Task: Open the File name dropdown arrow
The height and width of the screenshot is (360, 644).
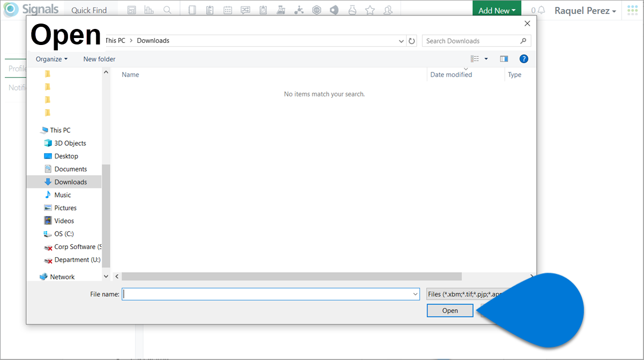Action: click(415, 294)
